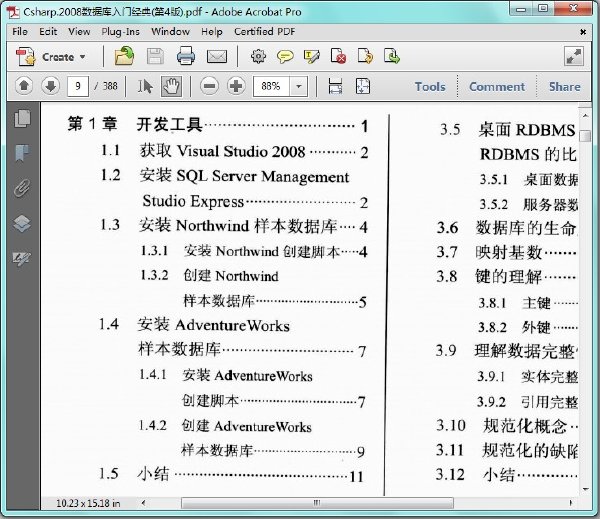
Task: Show the Attachments paperclip panel
Action: pos(22,188)
